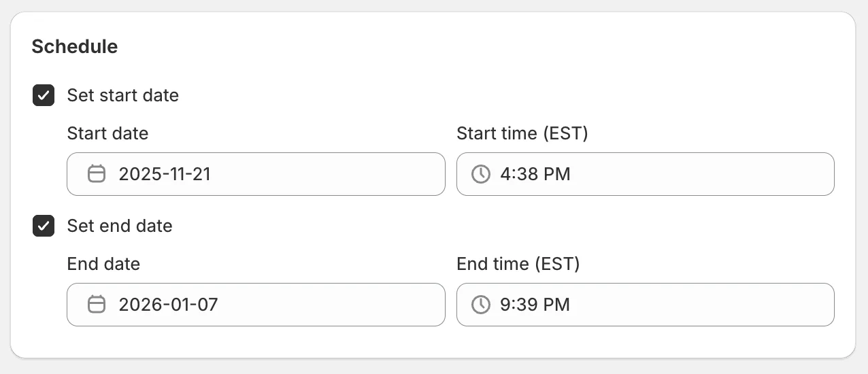Click the clock icon in End time field

(481, 305)
